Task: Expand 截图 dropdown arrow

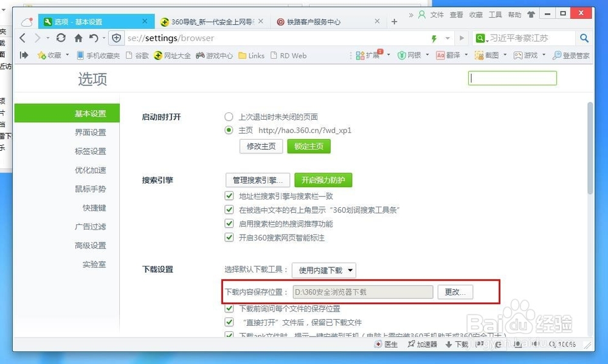Action: pyautogui.click(x=505, y=55)
